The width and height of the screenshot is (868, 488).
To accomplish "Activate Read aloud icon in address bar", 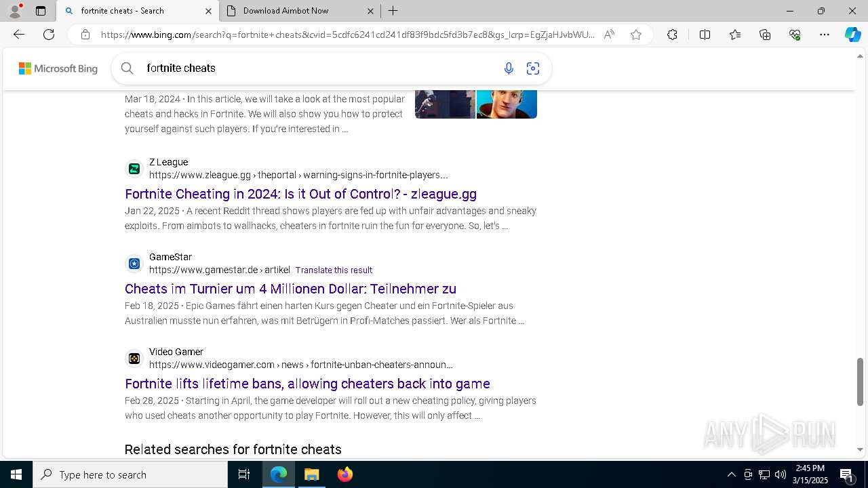I will point(609,35).
